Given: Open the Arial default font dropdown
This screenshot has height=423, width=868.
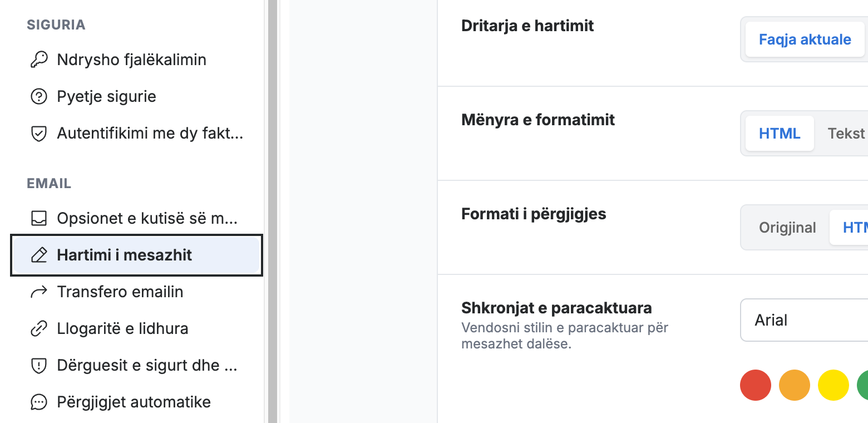Looking at the screenshot, I should [x=804, y=320].
